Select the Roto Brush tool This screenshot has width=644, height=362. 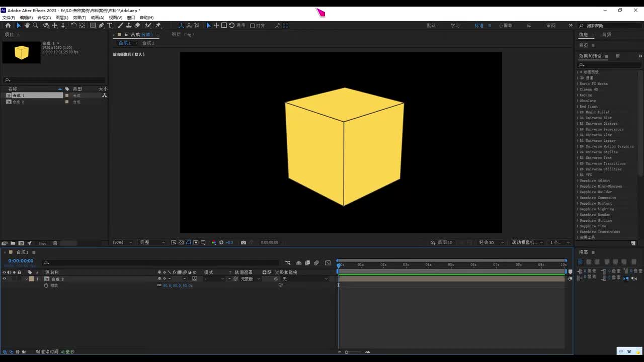(x=148, y=25)
